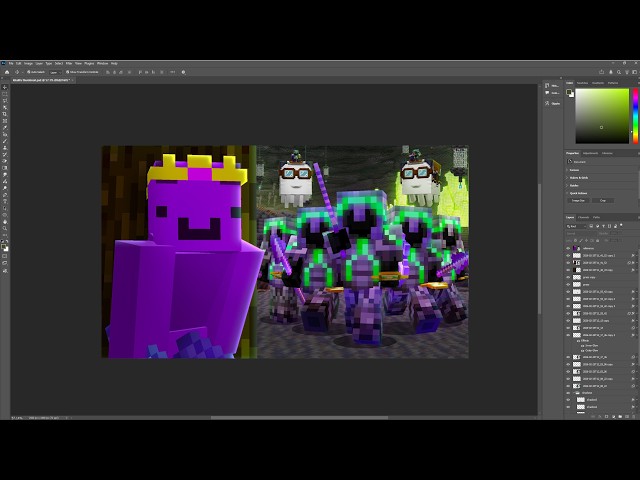The height and width of the screenshot is (480, 640).
Task: Click the toolbar foreground/background color swatches
Action: tap(5, 247)
